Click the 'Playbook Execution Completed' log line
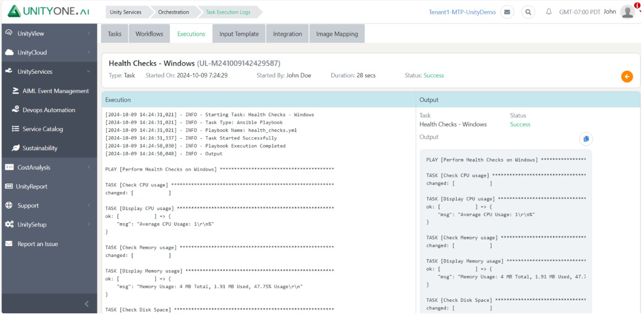The image size is (644, 316). 195,146
